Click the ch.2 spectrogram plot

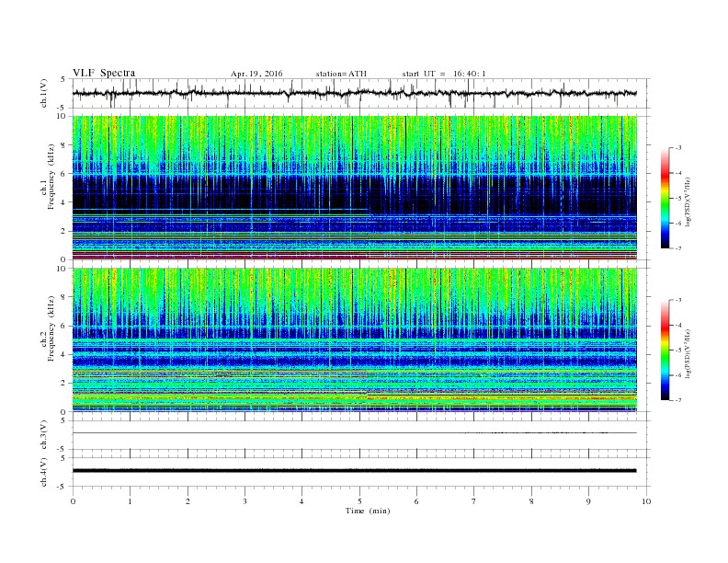(x=355, y=340)
